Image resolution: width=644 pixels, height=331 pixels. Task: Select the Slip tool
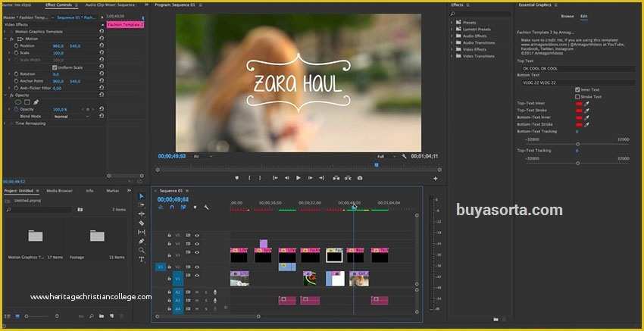(142, 232)
